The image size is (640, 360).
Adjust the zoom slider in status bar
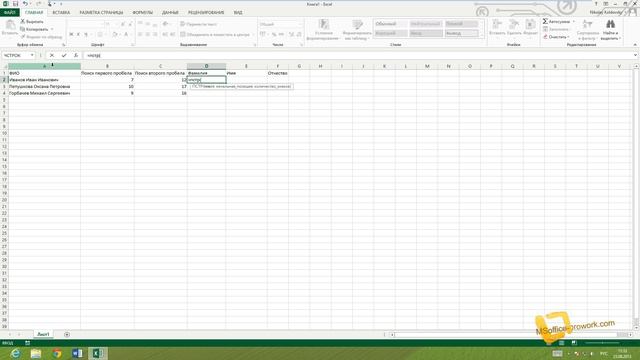[x=602, y=343]
